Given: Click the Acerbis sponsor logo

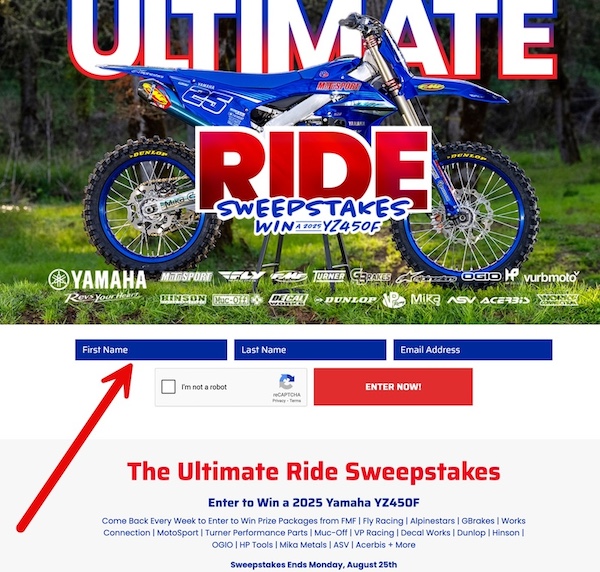Looking at the screenshot, I should click(x=505, y=300).
